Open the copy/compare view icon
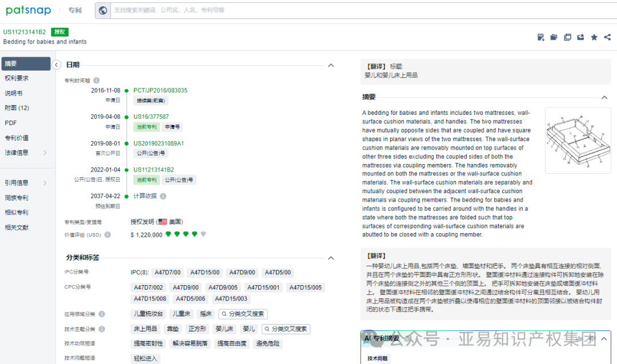The height and width of the screenshot is (364, 617). click(567, 37)
